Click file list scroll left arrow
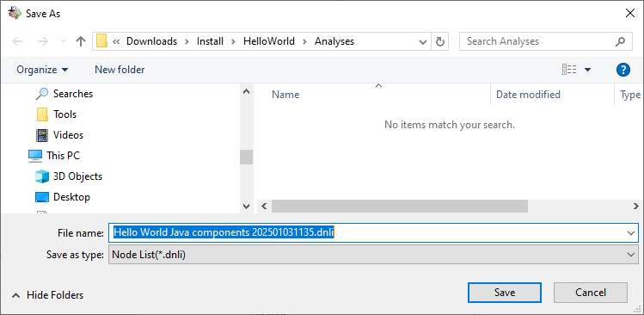Screen dimensions: 644x315 (x=264, y=206)
